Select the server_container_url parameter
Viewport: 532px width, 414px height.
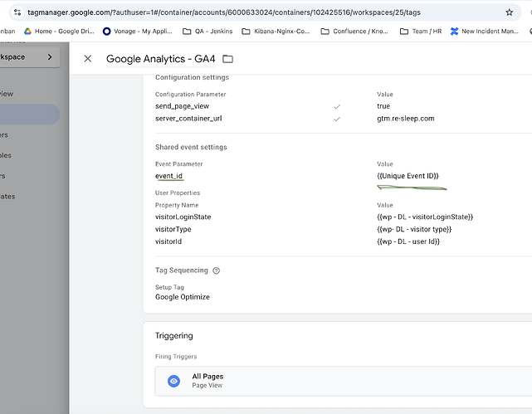(188, 119)
